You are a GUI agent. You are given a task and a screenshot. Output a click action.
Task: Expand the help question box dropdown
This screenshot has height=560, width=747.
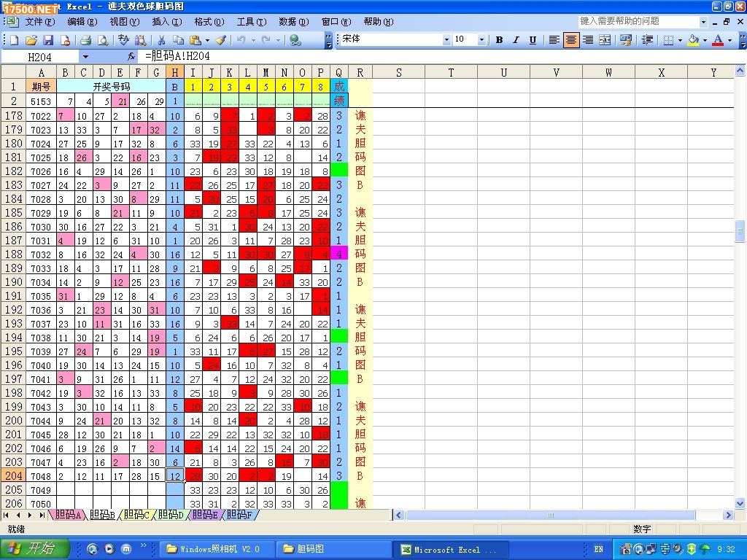pyautogui.click(x=703, y=22)
